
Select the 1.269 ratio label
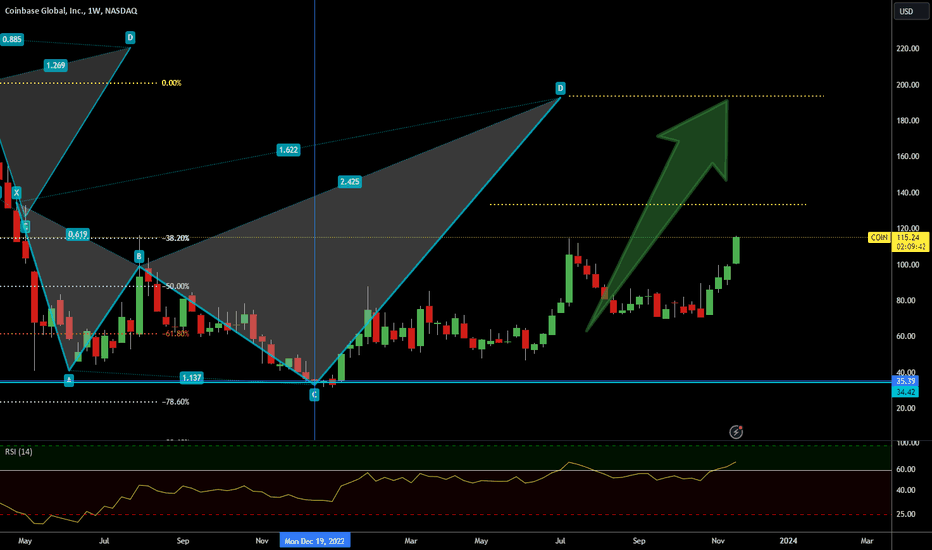coord(55,65)
